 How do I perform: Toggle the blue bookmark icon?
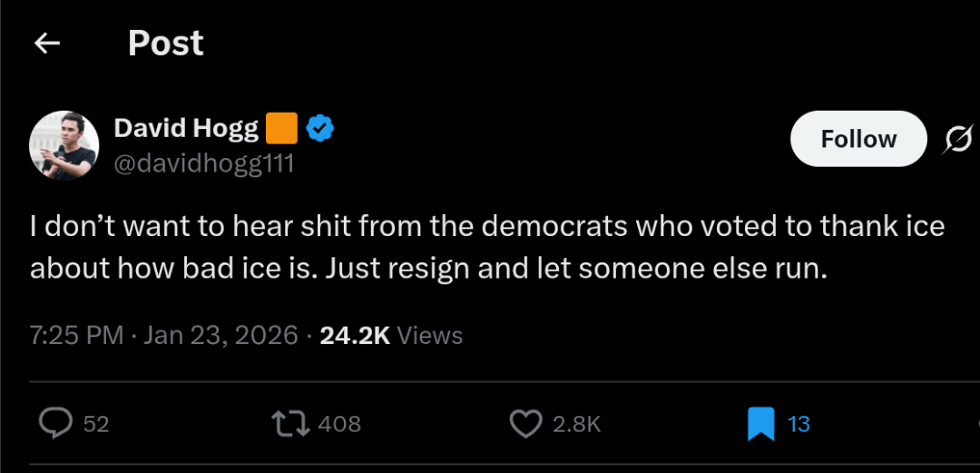tap(760, 423)
